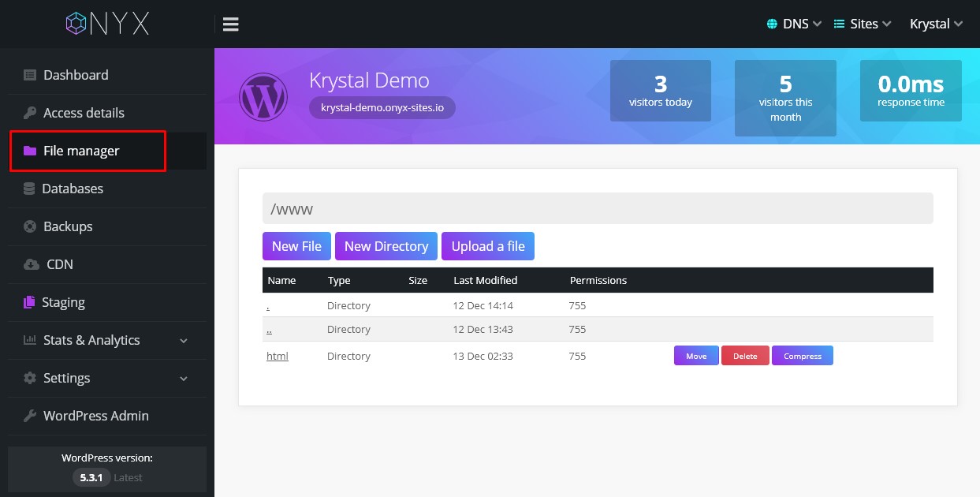Click the response time card
Screen dimensions: 980x497
pyautogui.click(x=911, y=91)
